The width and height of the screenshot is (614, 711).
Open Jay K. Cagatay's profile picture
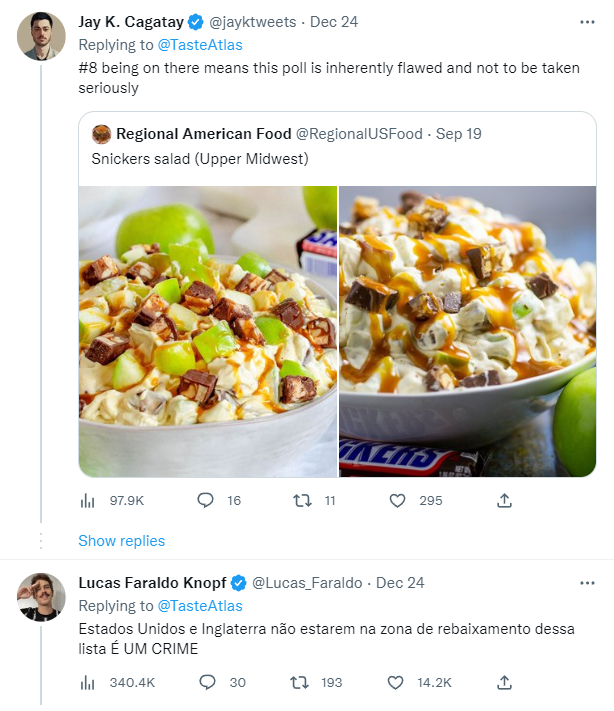click(x=42, y=37)
